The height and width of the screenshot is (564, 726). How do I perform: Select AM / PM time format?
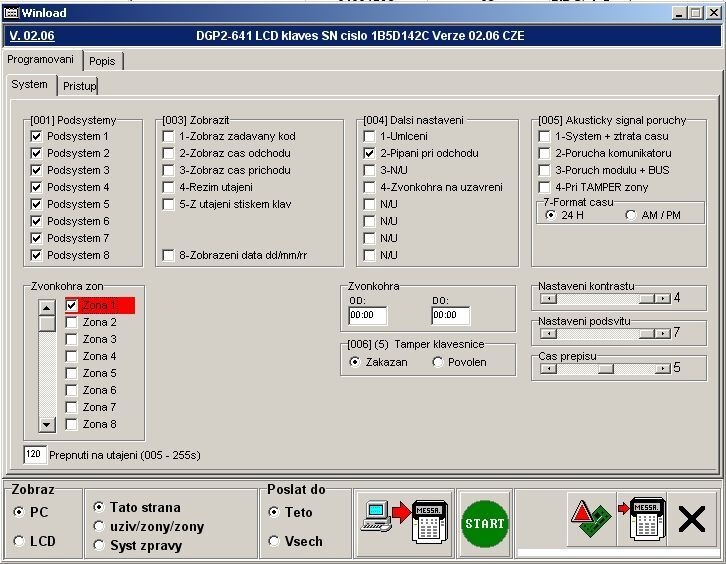631,215
